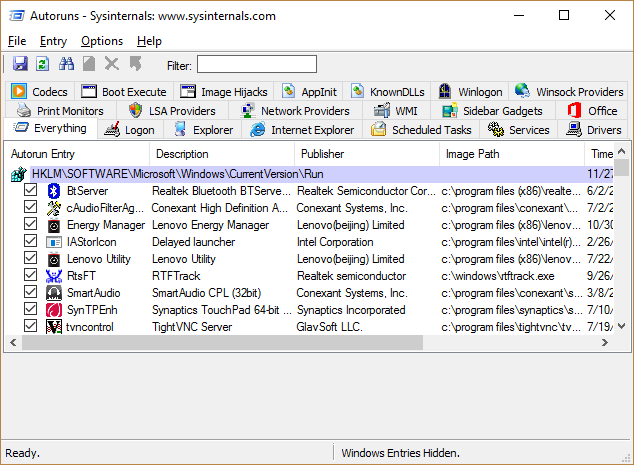
Task: Open the Explorer tab
Action: (x=203, y=130)
